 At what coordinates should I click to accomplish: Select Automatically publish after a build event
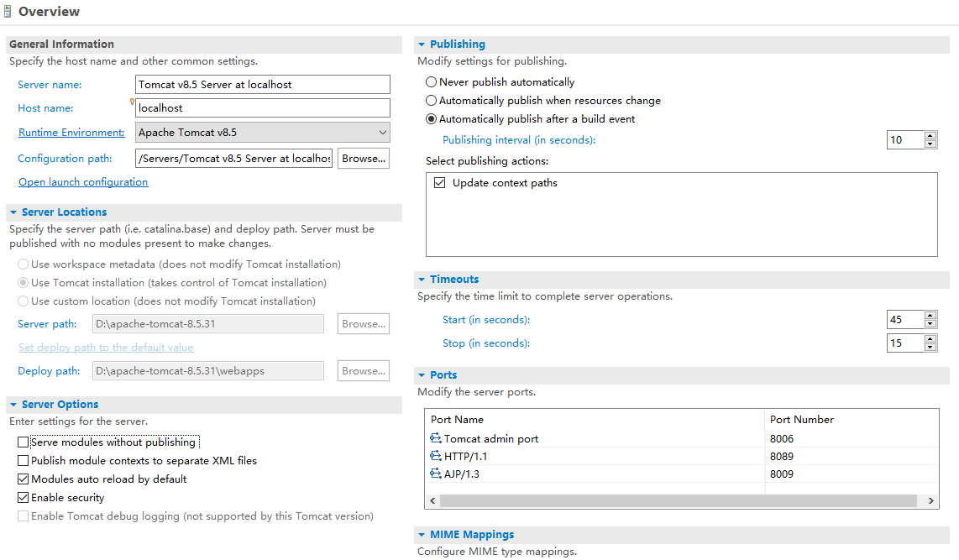pos(431,119)
